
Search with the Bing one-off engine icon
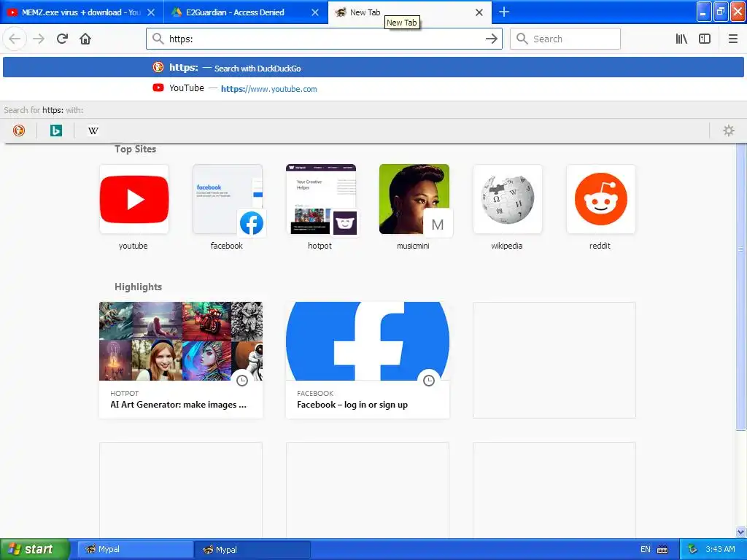tap(55, 131)
